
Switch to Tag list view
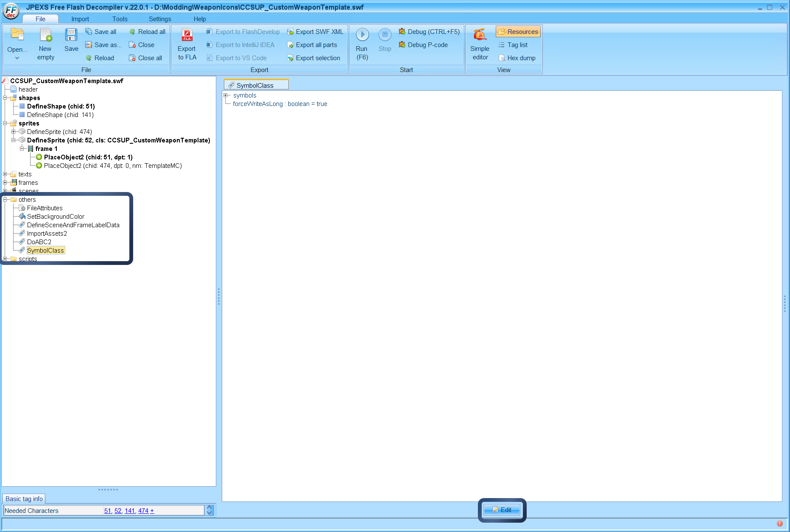click(x=513, y=45)
